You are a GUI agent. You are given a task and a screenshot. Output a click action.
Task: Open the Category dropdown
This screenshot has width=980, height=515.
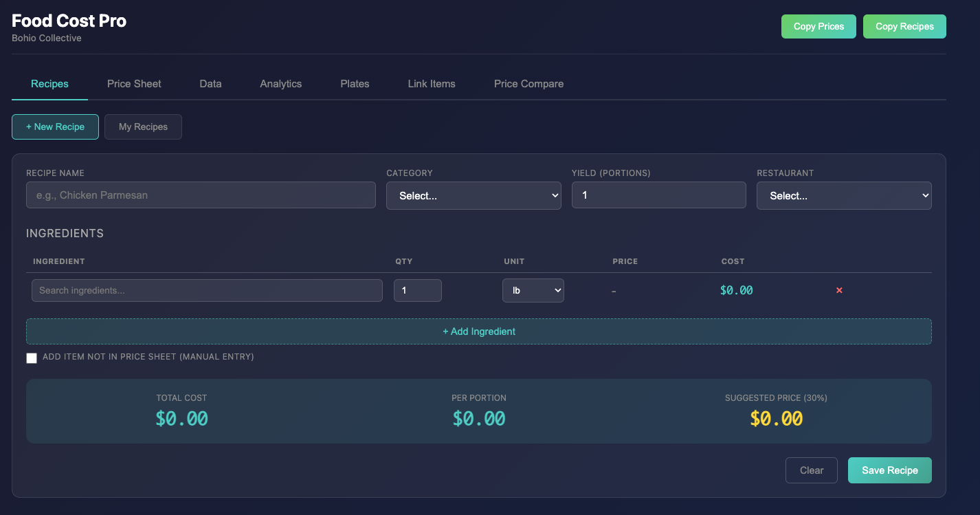coord(474,195)
